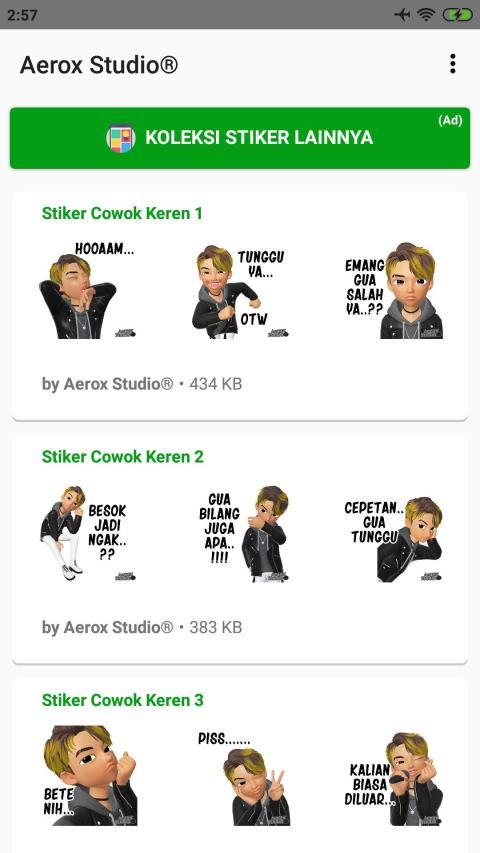Viewport: 480px width, 853px height.
Task: Tap the Koleksi Stiker Lainnya banner
Action: (x=240, y=138)
